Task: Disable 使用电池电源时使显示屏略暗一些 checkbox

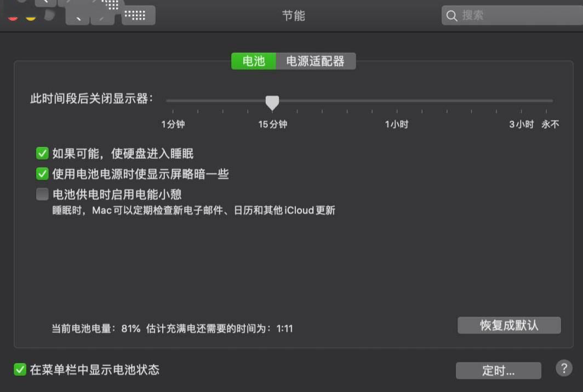Action: 42,174
